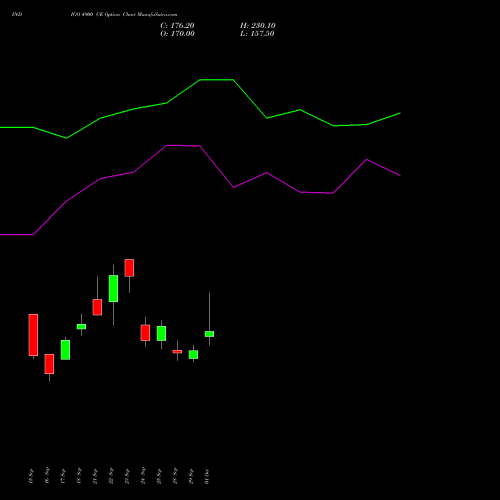
Task: Select the tall red candle for 15 Sep
Action: point(33,335)
